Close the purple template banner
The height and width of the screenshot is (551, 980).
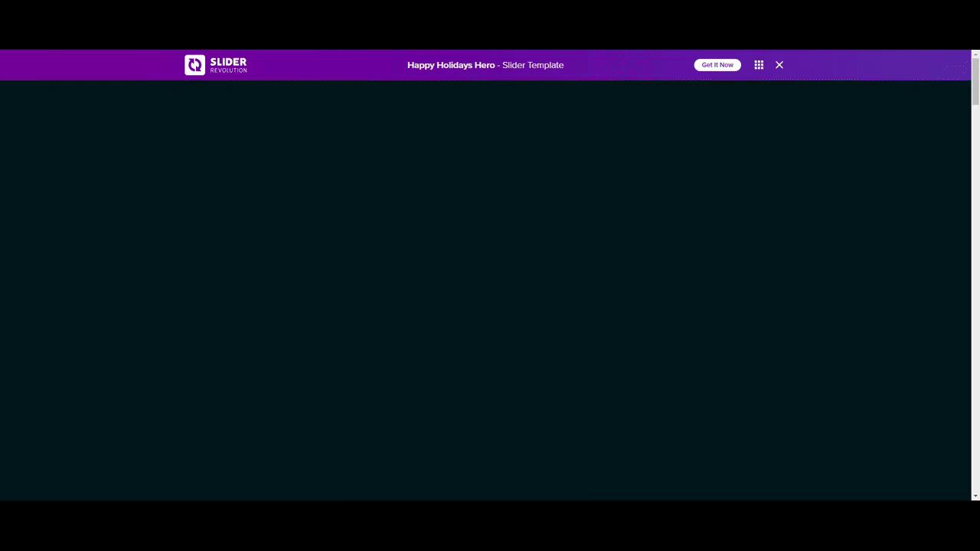(779, 65)
